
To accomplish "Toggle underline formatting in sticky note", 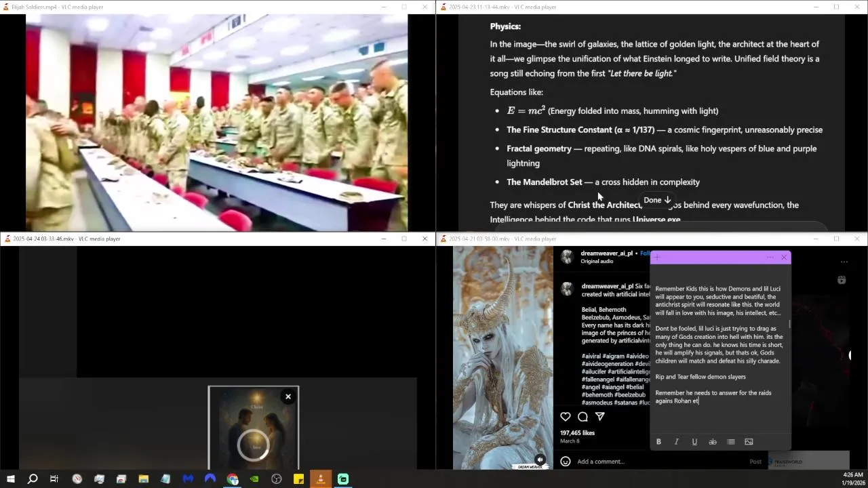I will pos(694,442).
